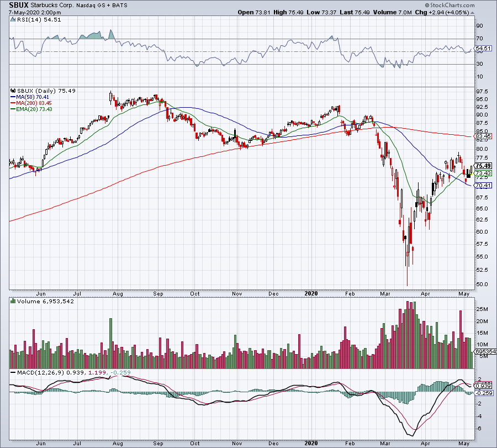Click the 60.0 price axis label
This screenshot has height=448, width=497.
(482, 232)
